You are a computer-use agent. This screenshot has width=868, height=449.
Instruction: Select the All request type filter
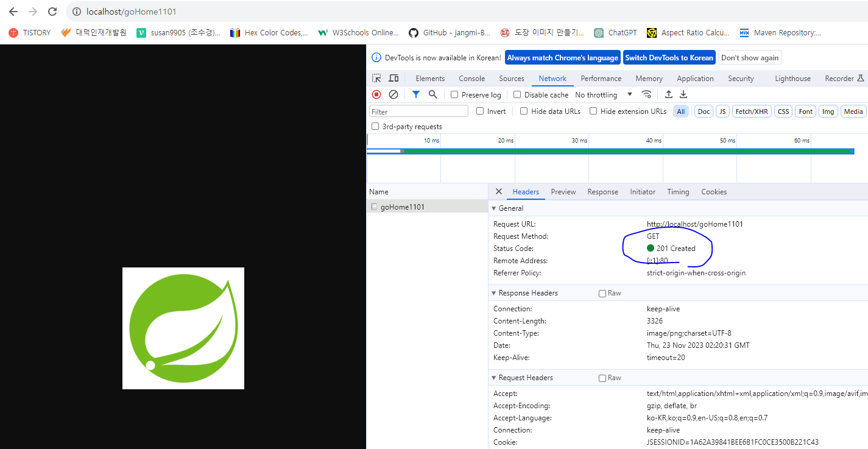(x=681, y=111)
